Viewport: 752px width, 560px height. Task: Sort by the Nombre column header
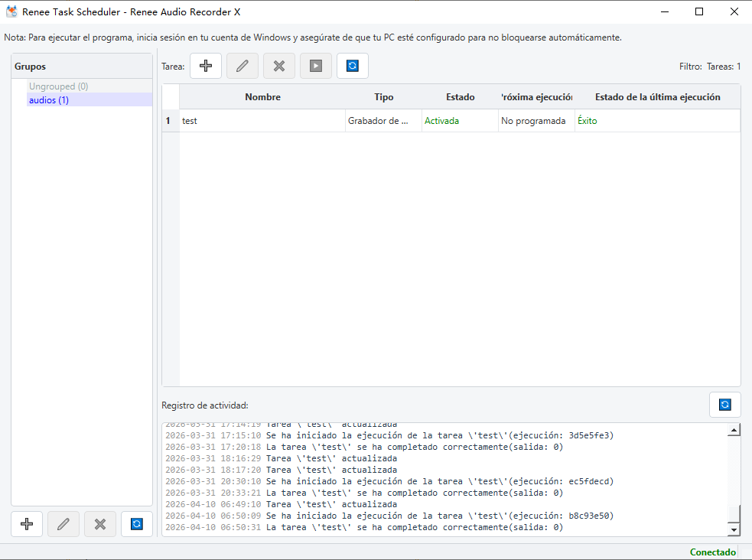[x=262, y=97]
